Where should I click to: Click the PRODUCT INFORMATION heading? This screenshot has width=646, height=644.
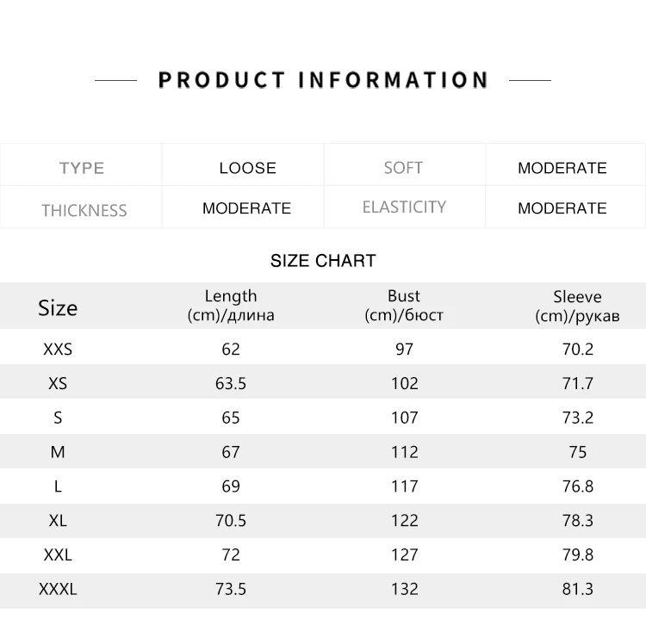pyautogui.click(x=323, y=80)
